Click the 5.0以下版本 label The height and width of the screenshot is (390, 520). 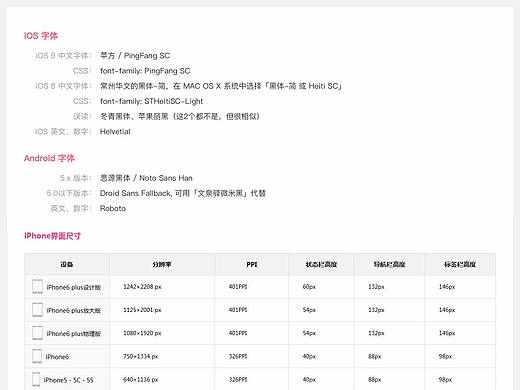click(x=69, y=193)
